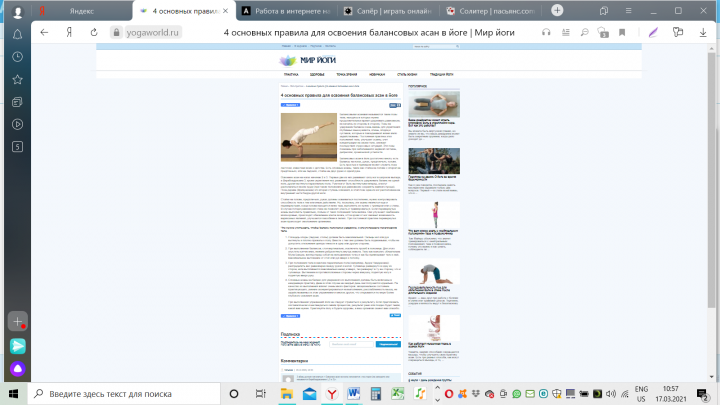
Task: Open the Windows Start menu
Action: click(x=13, y=394)
